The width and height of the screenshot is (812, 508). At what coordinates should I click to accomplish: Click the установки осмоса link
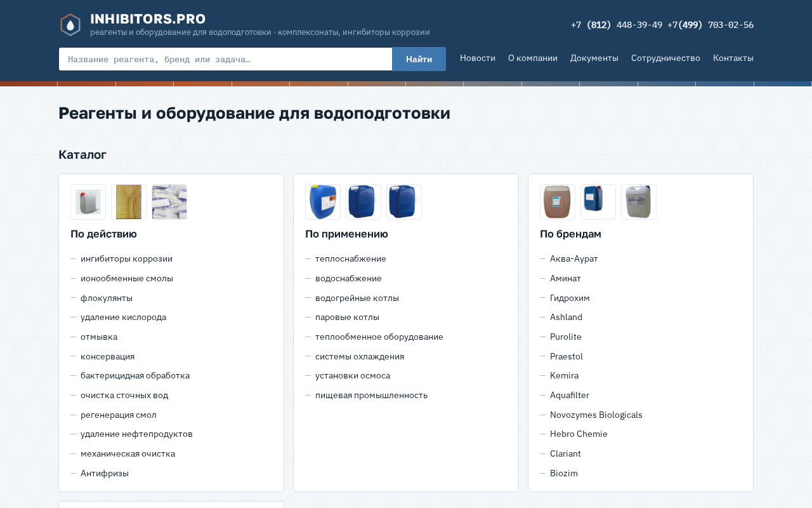(353, 375)
